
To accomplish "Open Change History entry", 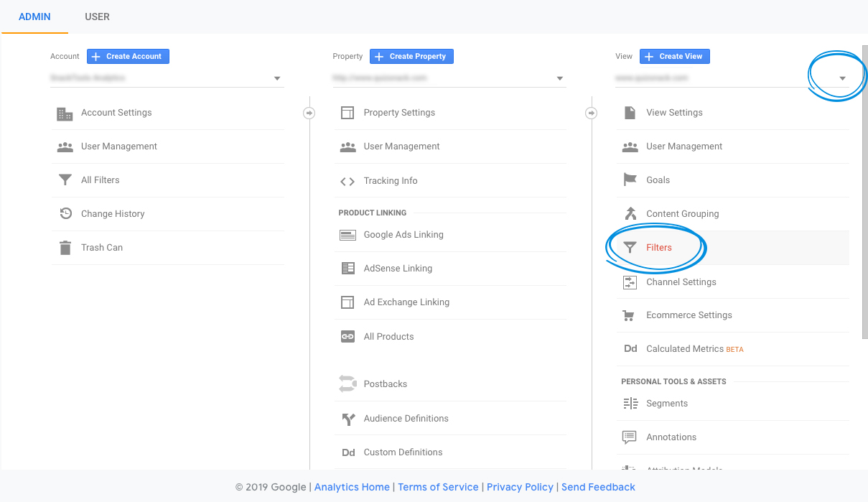I will pos(113,214).
